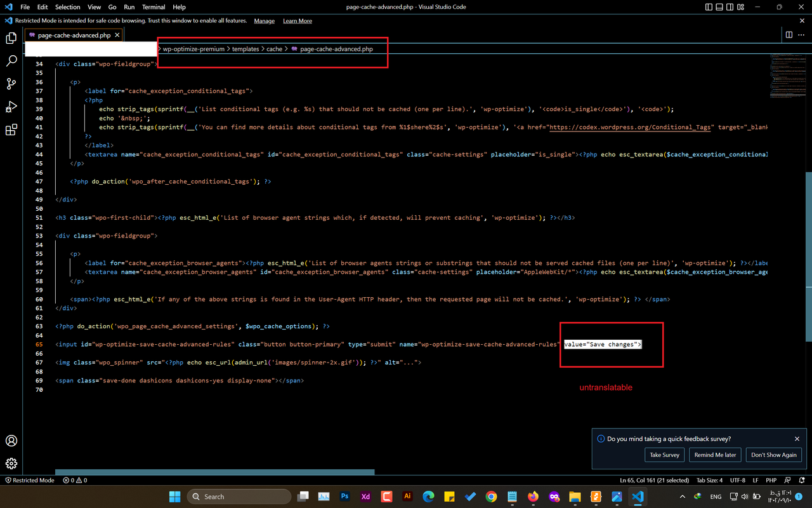Image resolution: width=812 pixels, height=508 pixels.
Task: Open Microsoft Edge from the taskbar
Action: (x=428, y=497)
